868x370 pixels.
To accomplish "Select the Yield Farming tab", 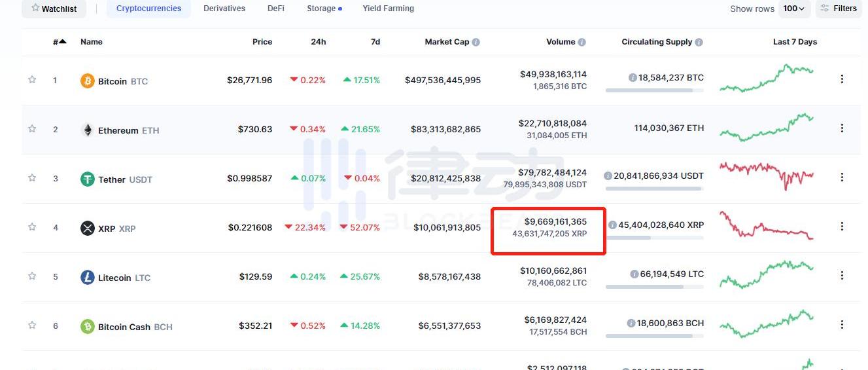I will click(x=388, y=9).
